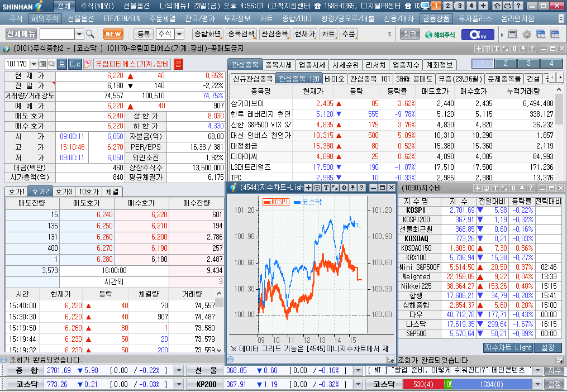
Task: Click the magnifier beside the menu search box
Action: pyautogui.click(x=90, y=34)
